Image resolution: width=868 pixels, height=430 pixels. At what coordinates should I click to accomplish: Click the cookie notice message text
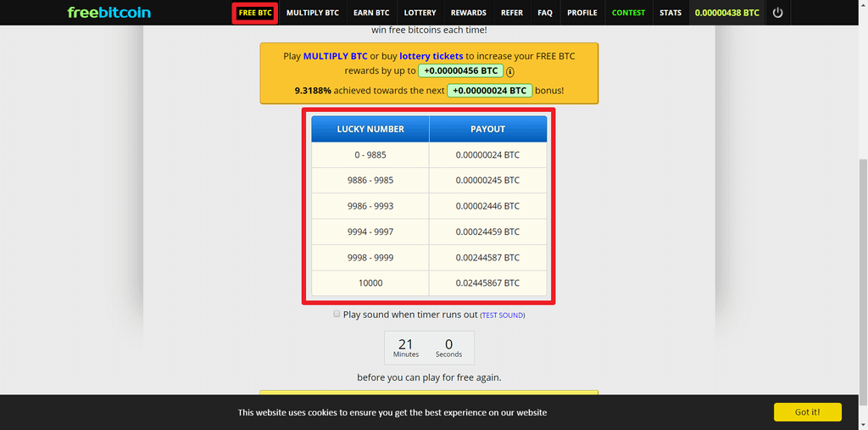pyautogui.click(x=392, y=412)
